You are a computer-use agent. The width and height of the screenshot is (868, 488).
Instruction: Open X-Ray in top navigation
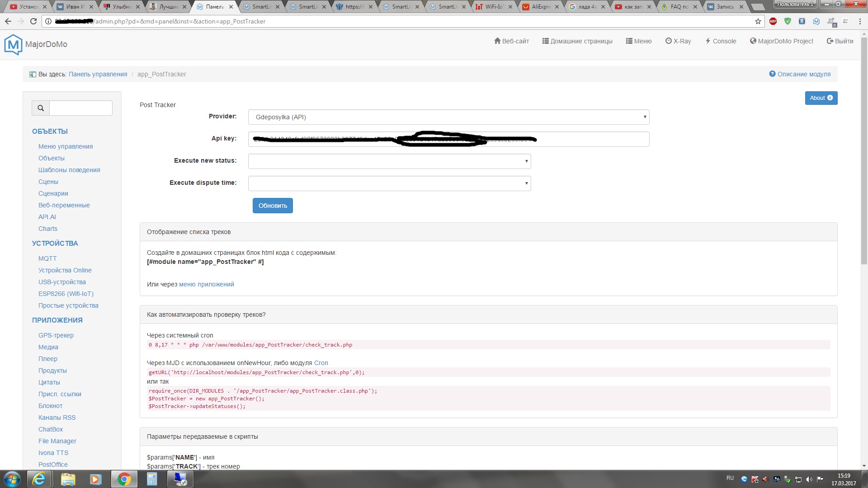tap(678, 41)
